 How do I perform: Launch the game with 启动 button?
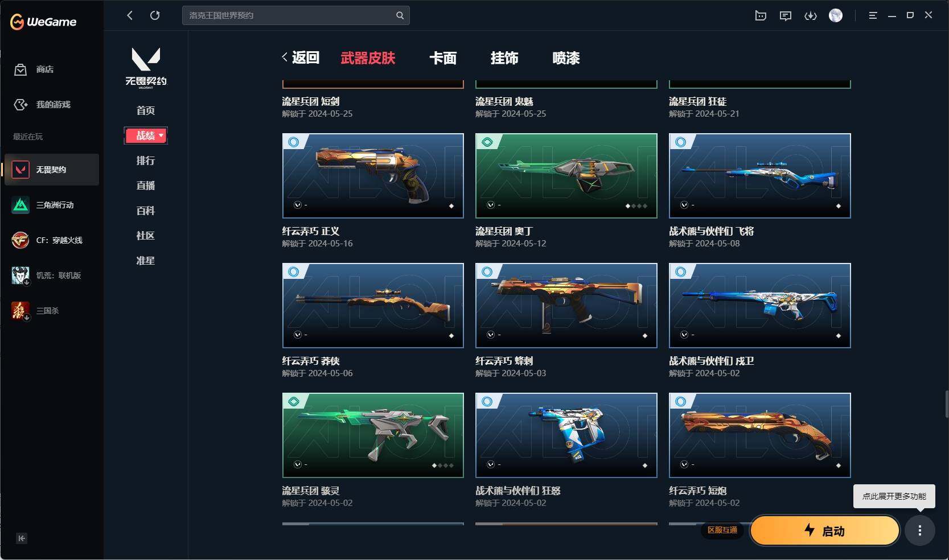pyautogui.click(x=825, y=530)
